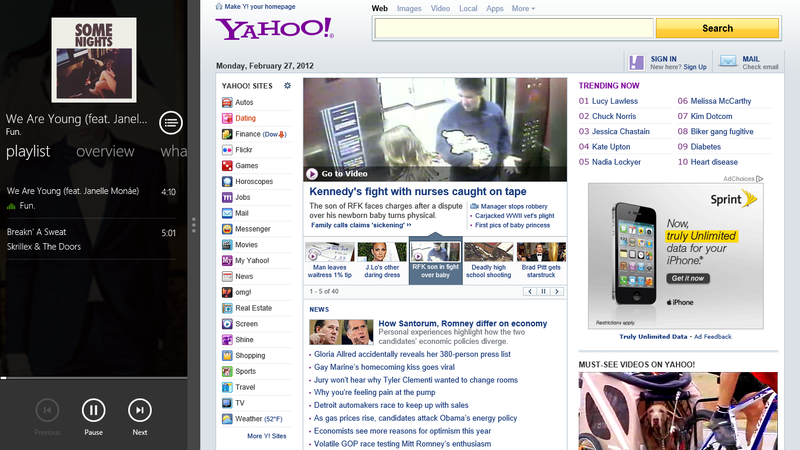Viewport: 800px width, 450px height.
Task: Open Gay Marine's homecoming kiss goes viral
Action: point(384,367)
